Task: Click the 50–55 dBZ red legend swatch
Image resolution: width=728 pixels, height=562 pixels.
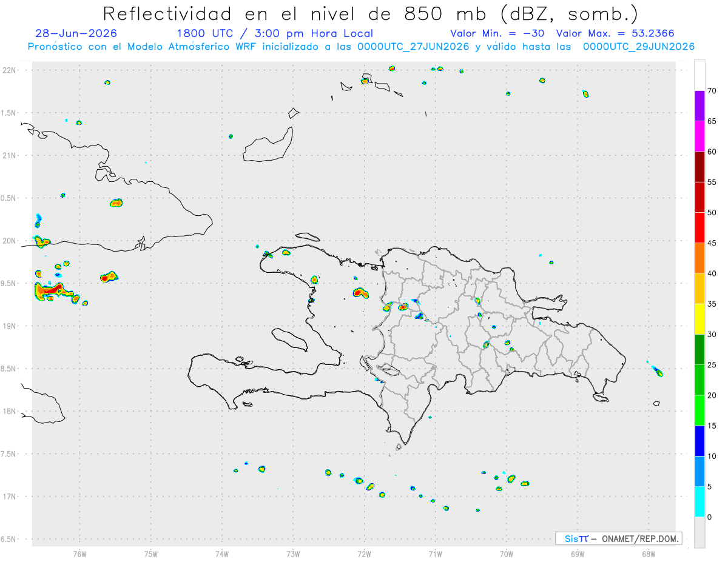Action: pyautogui.click(x=699, y=197)
